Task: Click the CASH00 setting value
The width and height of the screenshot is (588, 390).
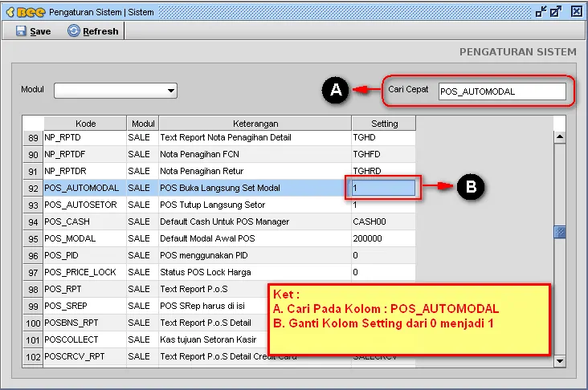Action: coord(383,221)
